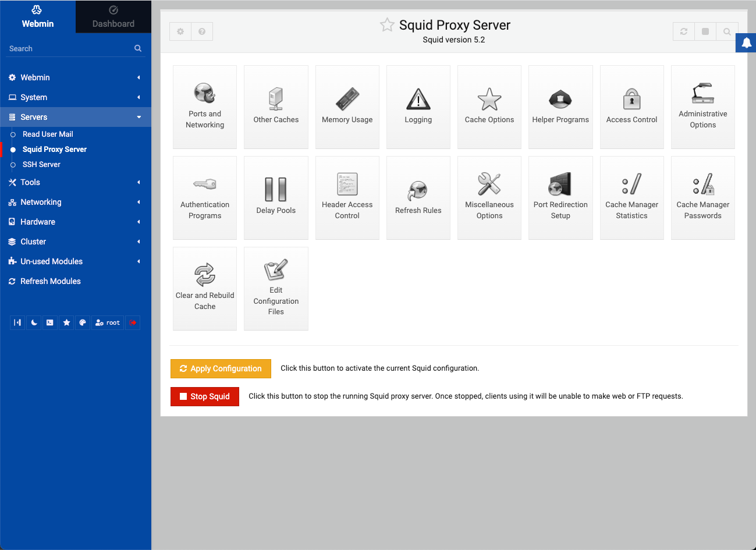The image size is (756, 550).
Task: Expand the System menu category
Action: [76, 97]
